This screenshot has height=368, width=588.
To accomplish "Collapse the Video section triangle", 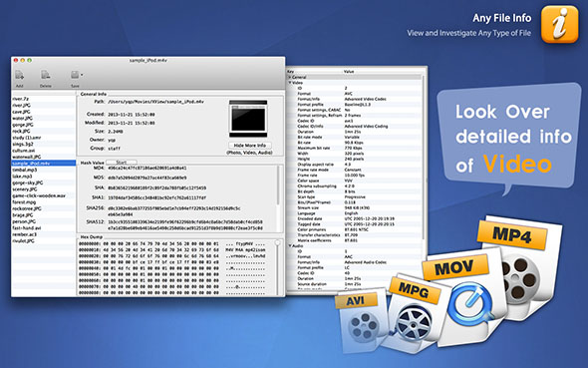I will pos(290,83).
